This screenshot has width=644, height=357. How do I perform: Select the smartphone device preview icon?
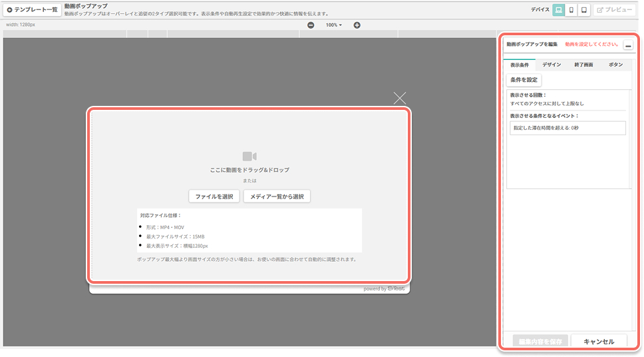click(571, 10)
